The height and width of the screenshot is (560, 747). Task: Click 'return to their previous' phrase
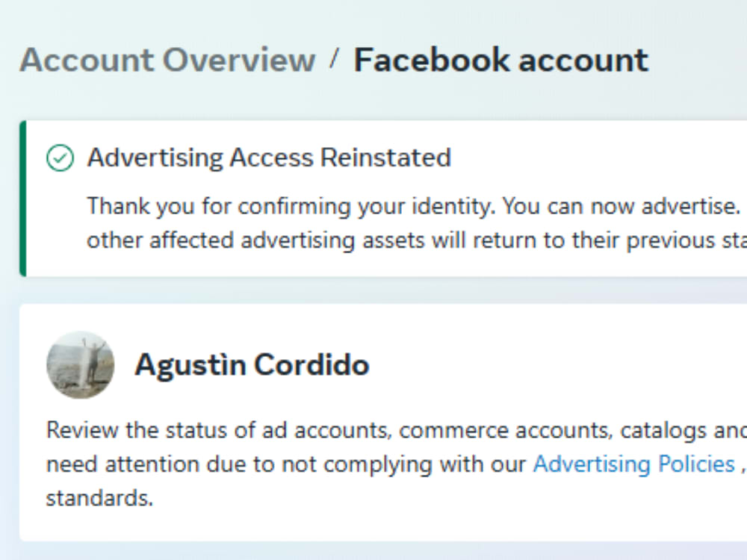594,240
